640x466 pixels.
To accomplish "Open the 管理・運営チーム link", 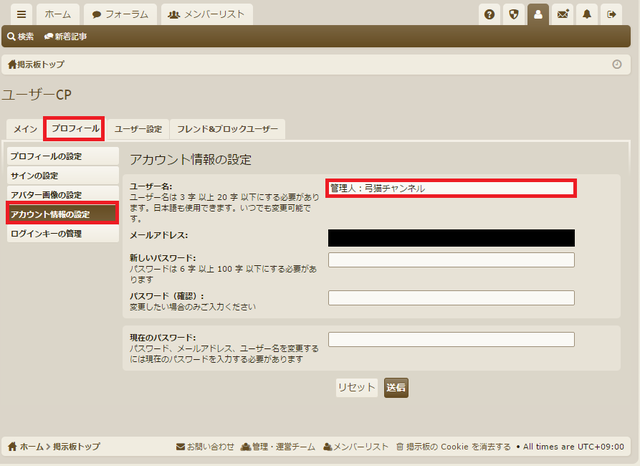I will pos(278,447).
